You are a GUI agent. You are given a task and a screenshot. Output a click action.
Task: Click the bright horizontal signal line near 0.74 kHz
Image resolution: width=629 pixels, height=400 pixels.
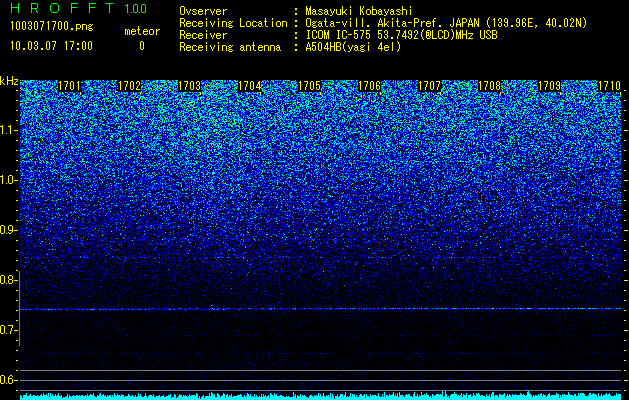[x=321, y=309]
